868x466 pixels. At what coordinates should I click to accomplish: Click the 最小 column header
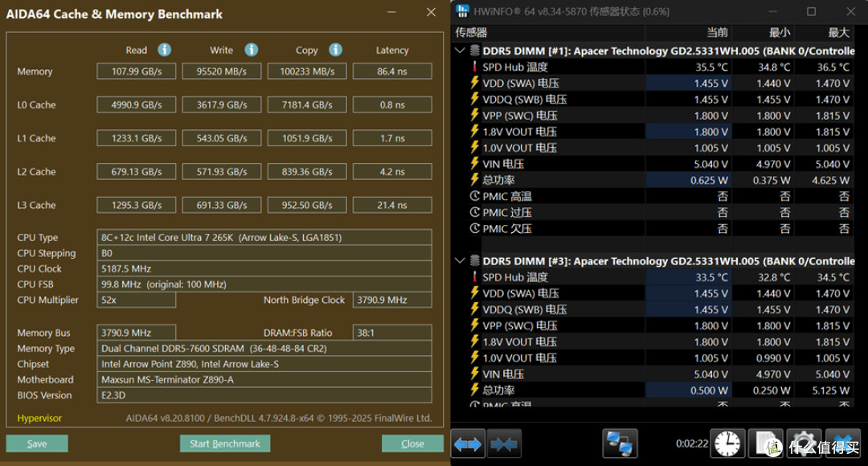coord(780,33)
